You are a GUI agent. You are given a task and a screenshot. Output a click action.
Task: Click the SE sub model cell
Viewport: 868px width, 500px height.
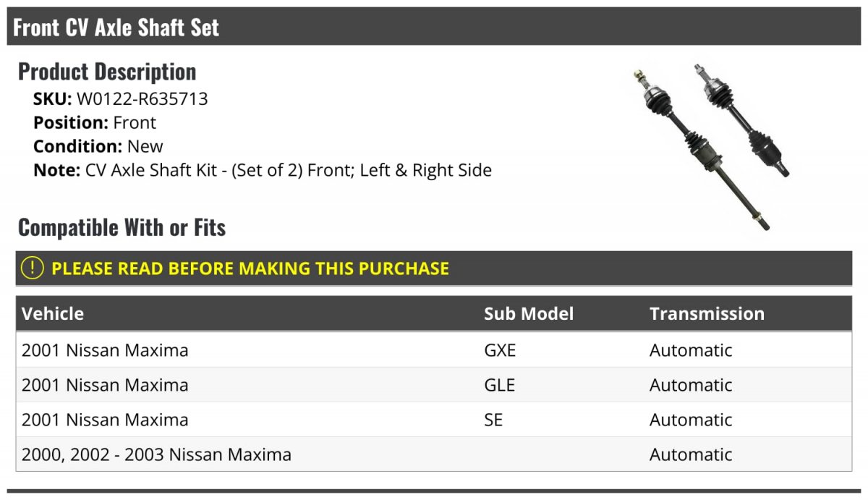click(493, 420)
